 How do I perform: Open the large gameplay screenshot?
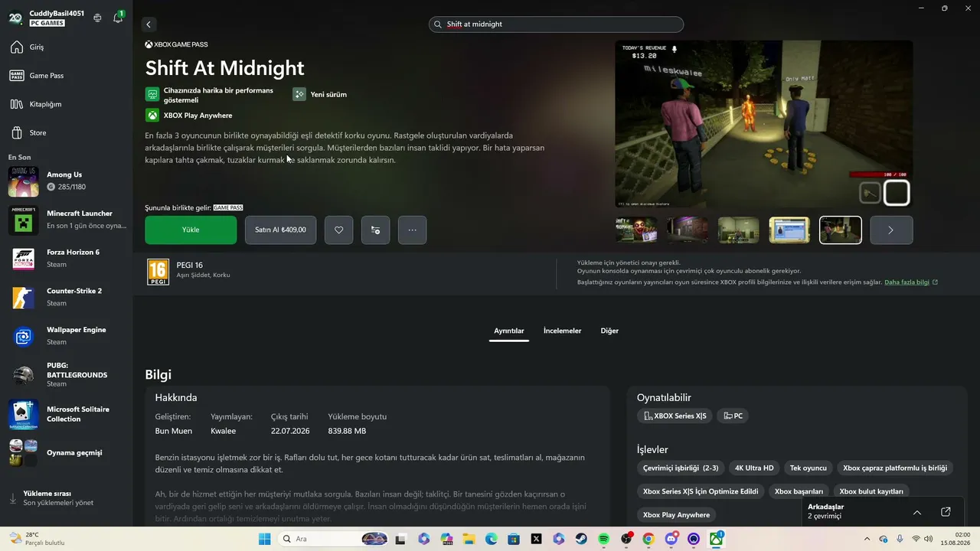pos(764,124)
